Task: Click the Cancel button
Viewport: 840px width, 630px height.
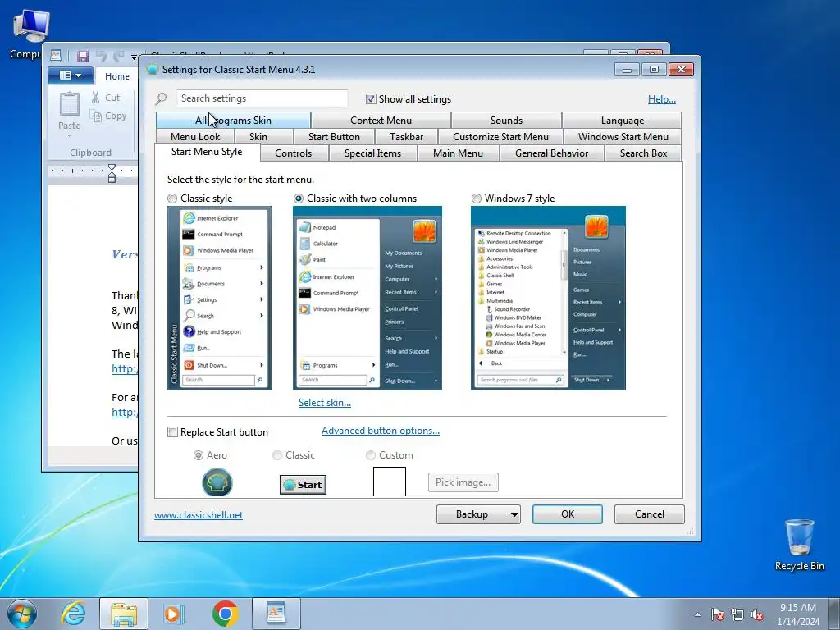Action: 650,514
